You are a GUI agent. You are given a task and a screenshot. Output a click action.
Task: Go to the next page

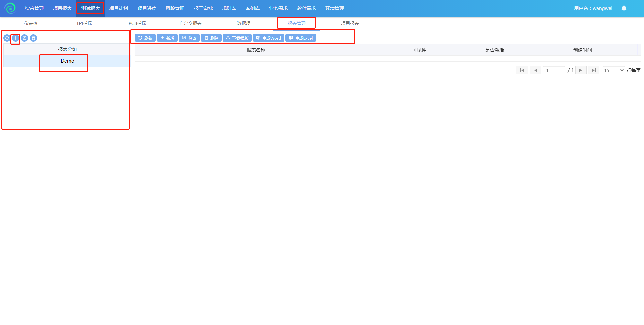pyautogui.click(x=580, y=70)
